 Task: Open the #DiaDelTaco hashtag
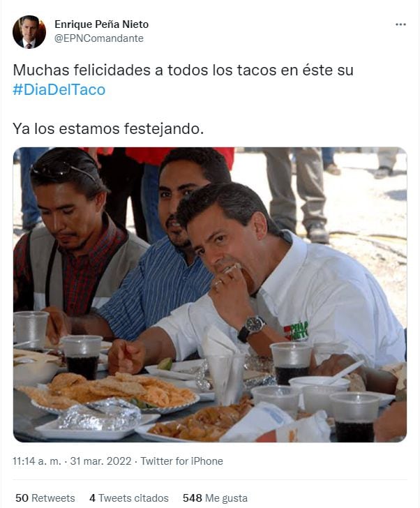coord(59,90)
